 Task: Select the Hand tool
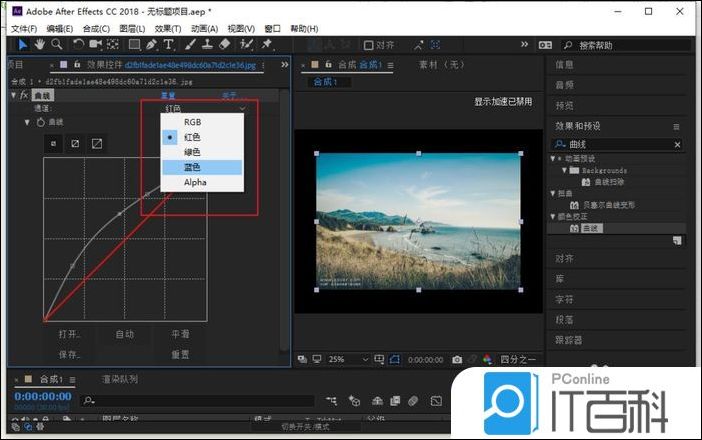40,45
